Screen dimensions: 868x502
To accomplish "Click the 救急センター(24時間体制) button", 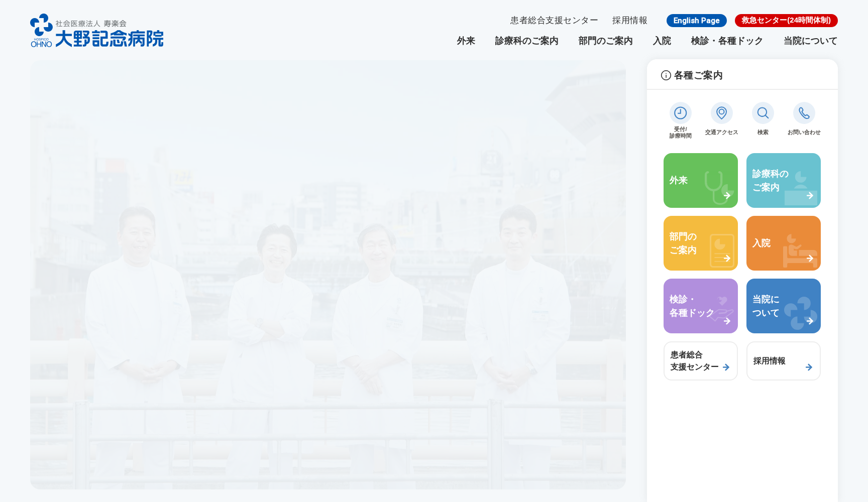I will pos(786,21).
